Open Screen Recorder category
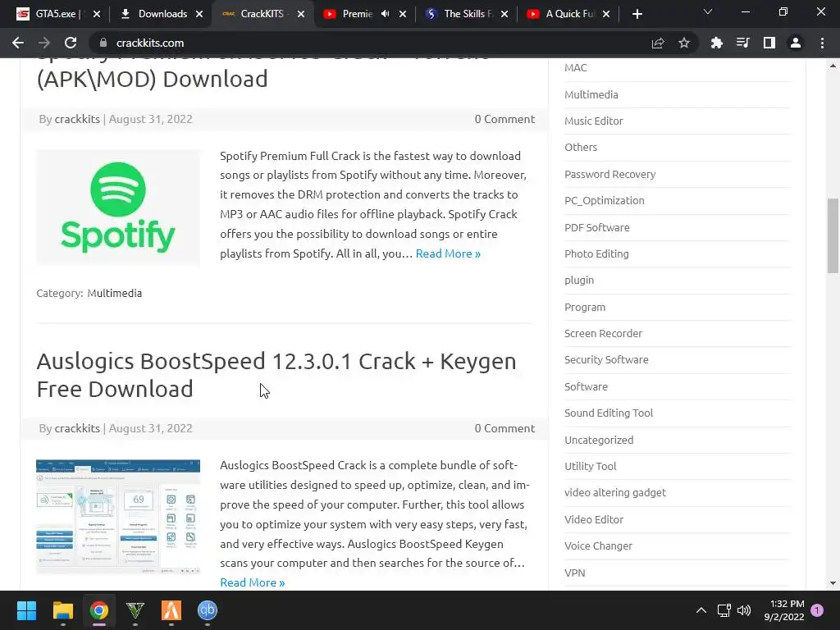The width and height of the screenshot is (840, 630). point(603,333)
